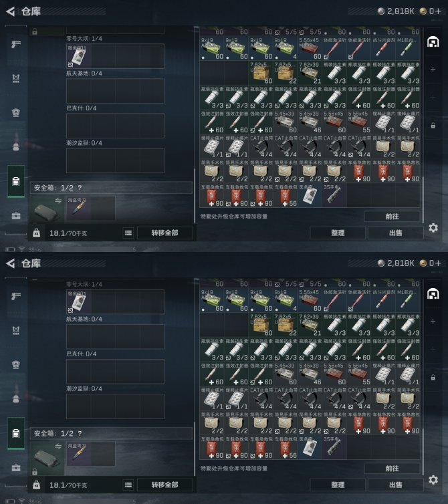
Task: Toggle the right-side padlock icon in upper screen
Action: point(433,126)
